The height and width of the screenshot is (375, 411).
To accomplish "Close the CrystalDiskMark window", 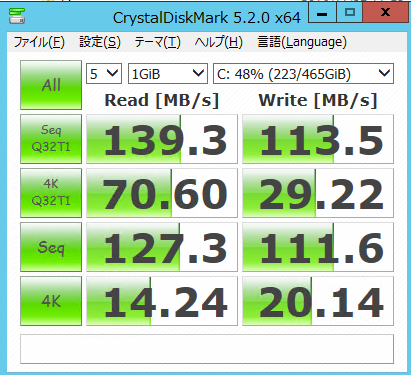I will point(386,13).
